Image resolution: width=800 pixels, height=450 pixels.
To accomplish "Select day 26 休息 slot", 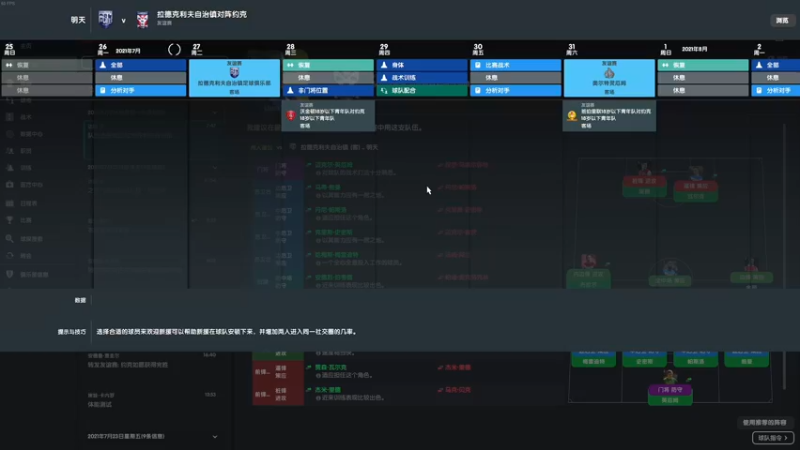I will coord(140,78).
